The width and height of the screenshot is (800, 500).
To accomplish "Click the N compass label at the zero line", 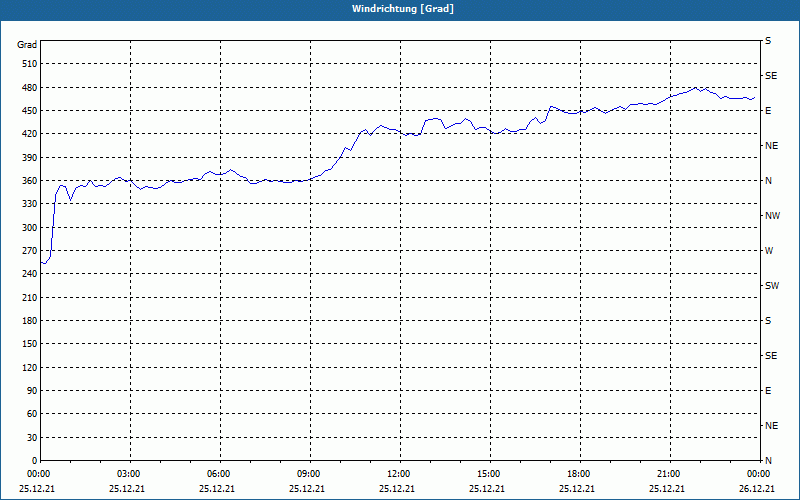I will (x=768, y=461).
